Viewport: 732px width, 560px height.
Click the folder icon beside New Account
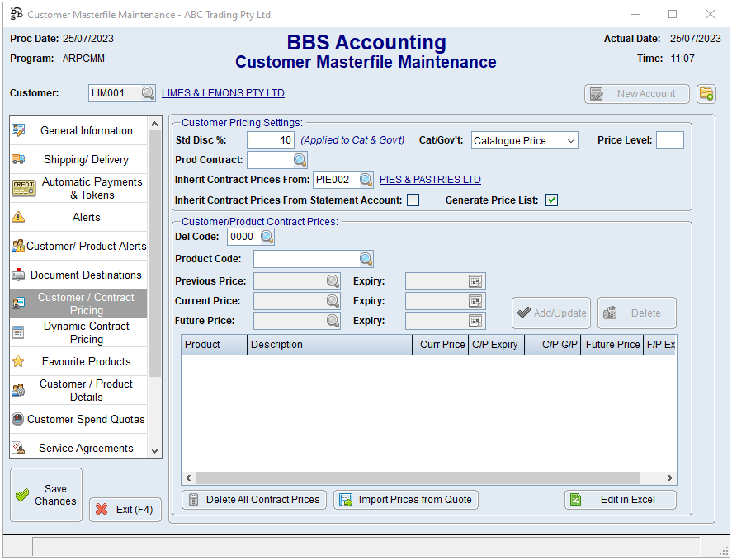706,94
